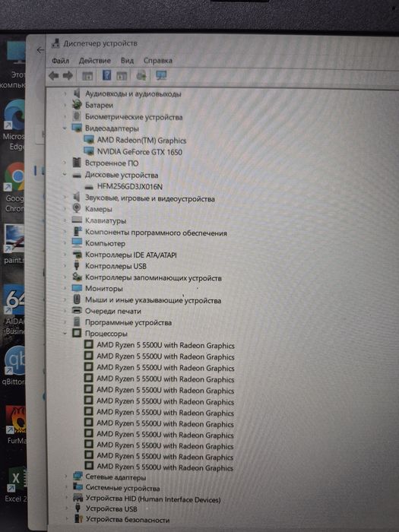Click the toolbar Forward arrow icon
This screenshot has height=532, width=399.
coord(68,75)
